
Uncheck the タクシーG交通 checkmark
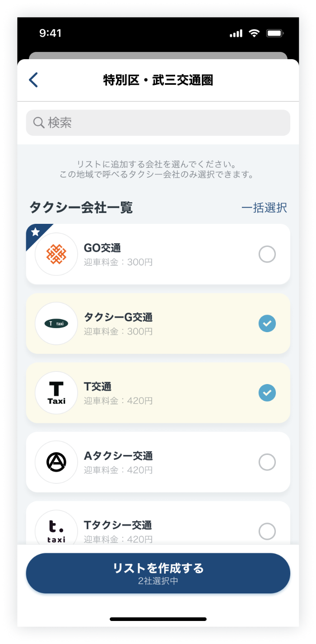(267, 324)
